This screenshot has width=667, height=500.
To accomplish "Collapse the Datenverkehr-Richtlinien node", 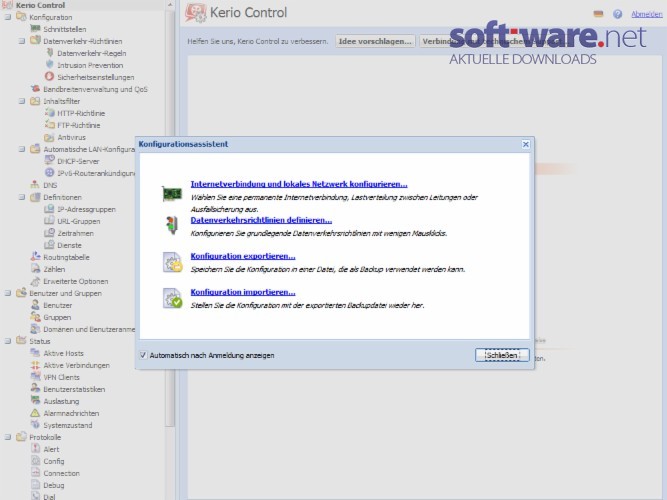I will (22, 41).
